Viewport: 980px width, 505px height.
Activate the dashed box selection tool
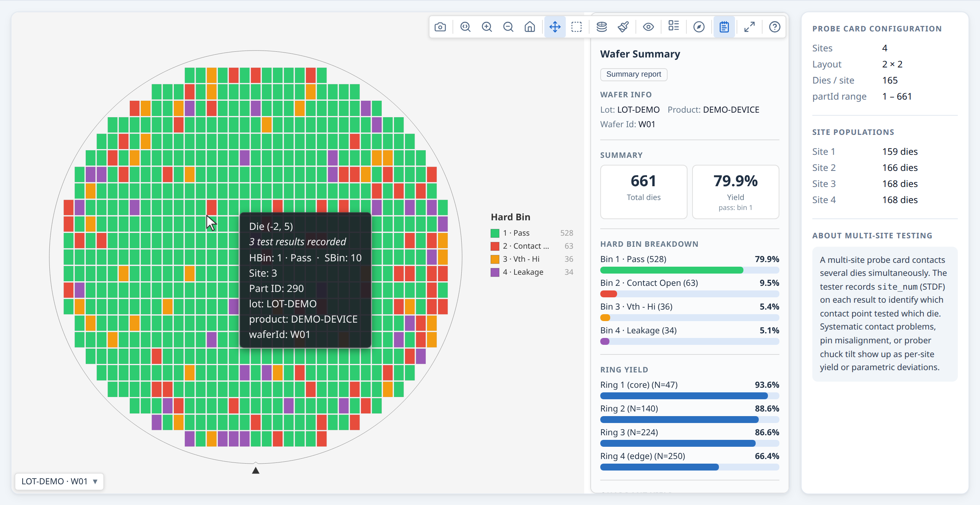click(577, 27)
